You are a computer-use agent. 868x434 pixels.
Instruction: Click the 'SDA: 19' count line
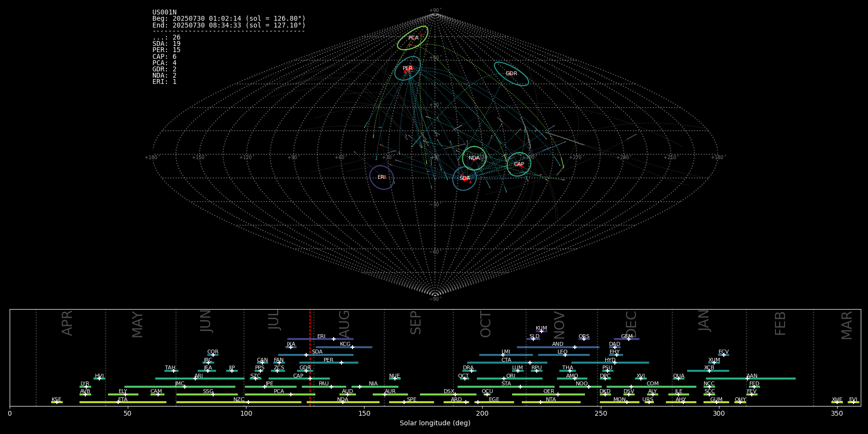166,44
